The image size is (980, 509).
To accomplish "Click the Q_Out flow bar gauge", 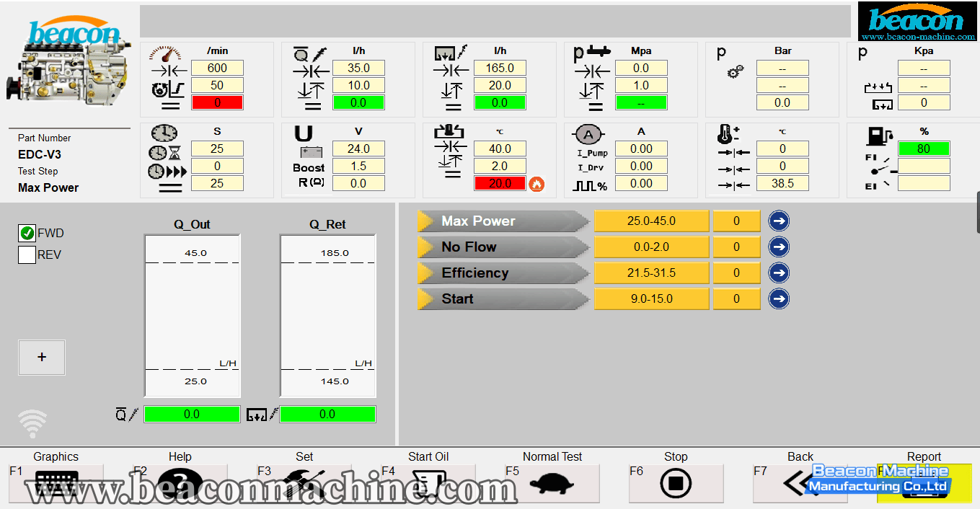I will pos(192,316).
